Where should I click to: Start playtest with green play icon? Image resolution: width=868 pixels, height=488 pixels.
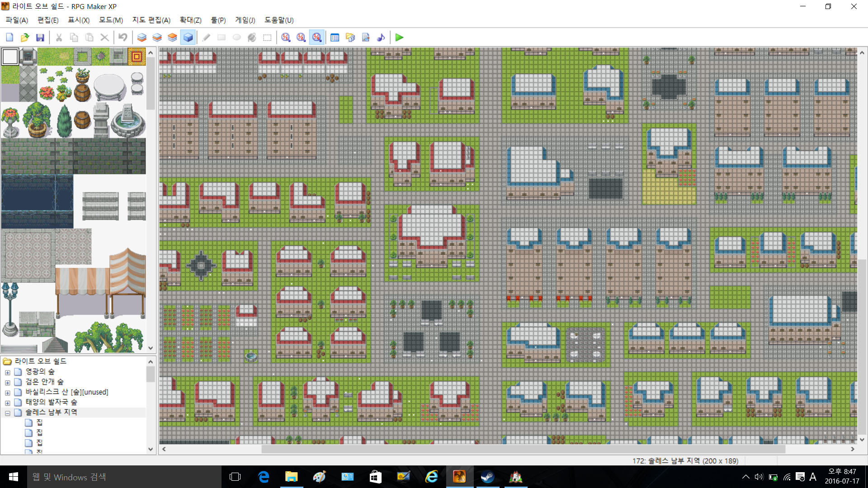[x=399, y=38]
